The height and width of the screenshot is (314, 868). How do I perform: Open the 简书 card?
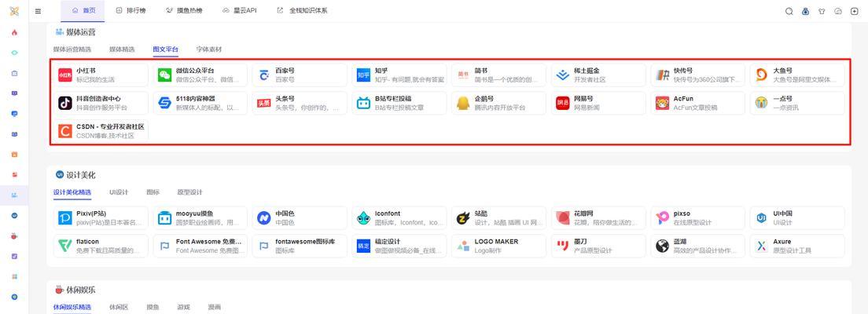[498, 75]
